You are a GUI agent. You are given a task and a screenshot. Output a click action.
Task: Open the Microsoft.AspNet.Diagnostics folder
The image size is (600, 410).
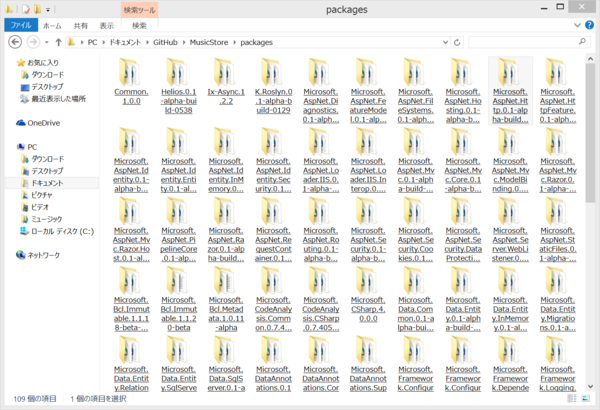coord(321,91)
